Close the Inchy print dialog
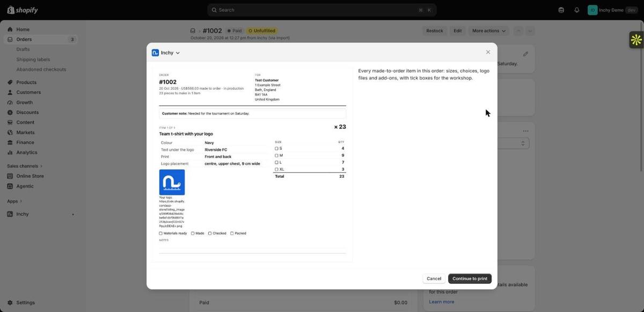This screenshot has width=644, height=312. pos(488,52)
